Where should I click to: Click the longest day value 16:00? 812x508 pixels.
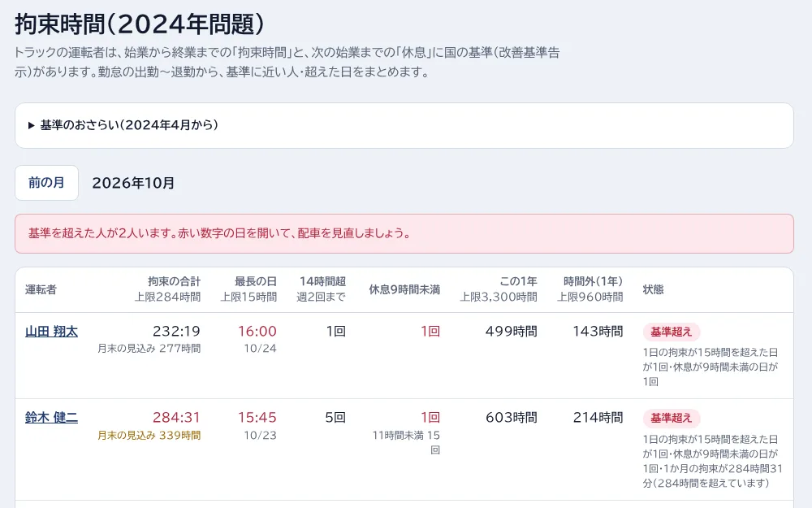point(257,332)
